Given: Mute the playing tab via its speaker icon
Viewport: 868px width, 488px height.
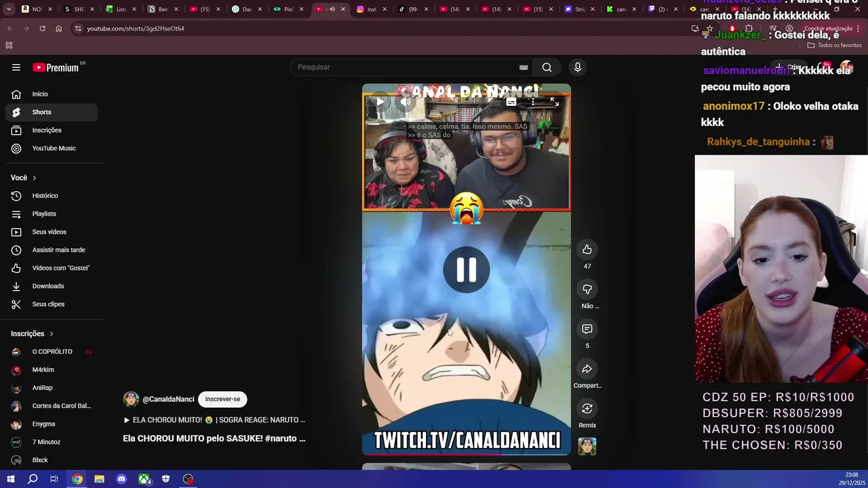Looking at the screenshot, I should 332,9.
